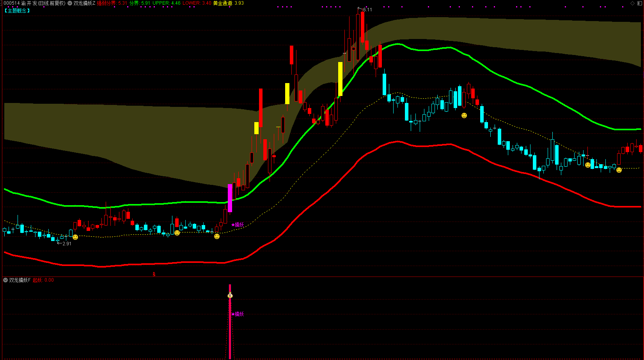Click the ★擒妖 signal label on main chart
This screenshot has width=644, height=360.
[x=238, y=225]
